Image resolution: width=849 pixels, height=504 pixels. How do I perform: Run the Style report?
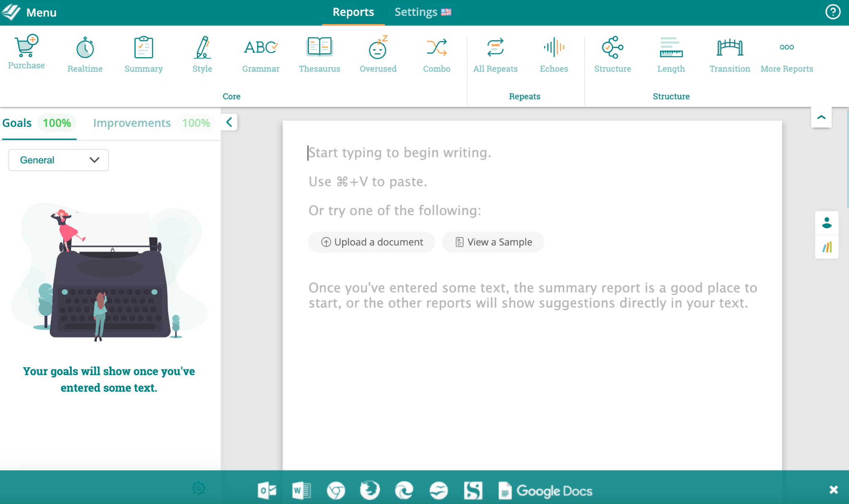tap(202, 55)
